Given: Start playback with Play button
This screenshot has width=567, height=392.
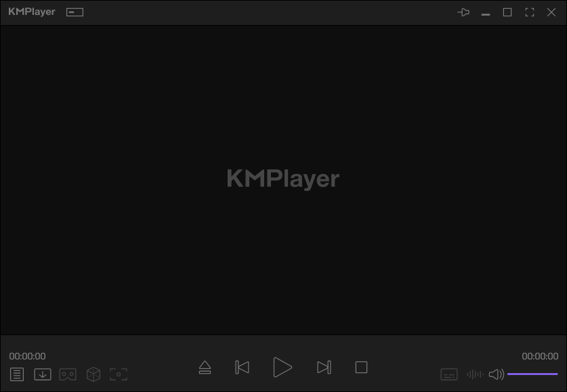Looking at the screenshot, I should [282, 368].
